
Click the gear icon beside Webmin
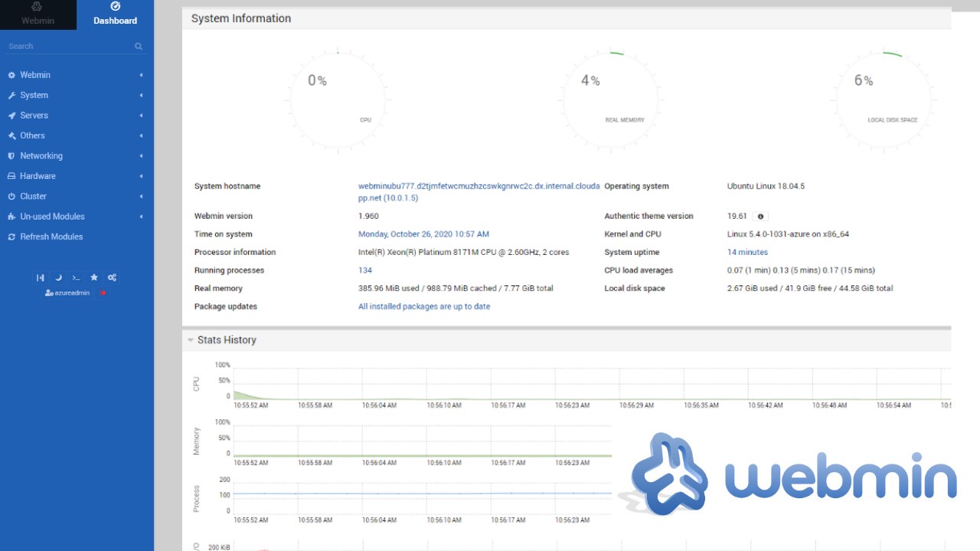(11, 75)
